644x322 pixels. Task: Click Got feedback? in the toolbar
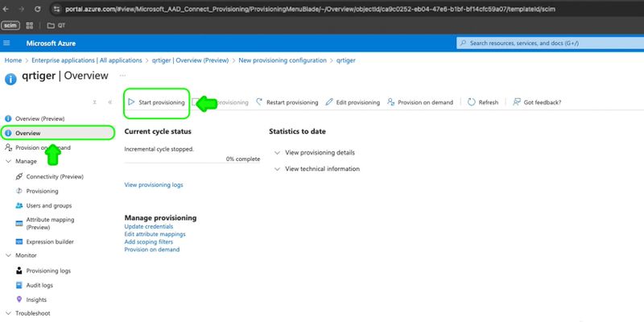pos(542,102)
